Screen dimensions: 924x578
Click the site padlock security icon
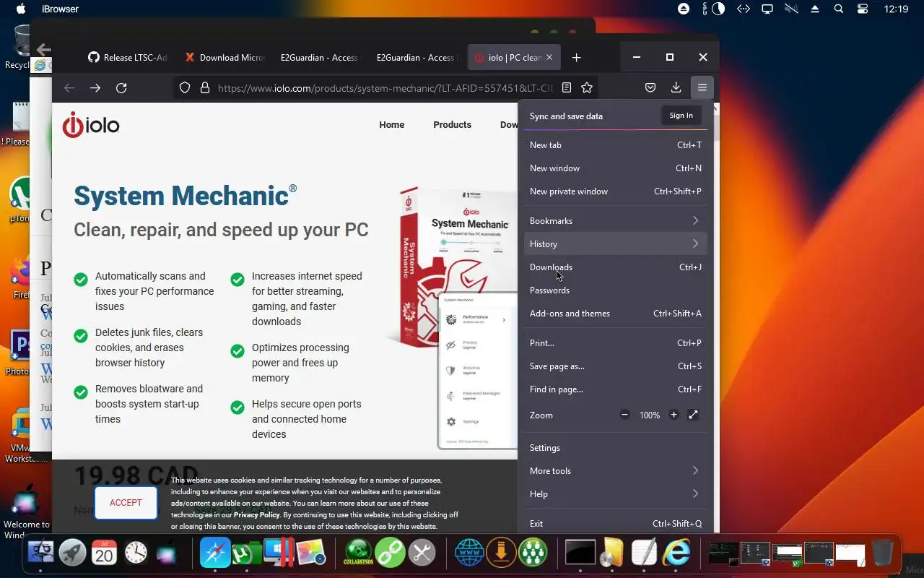coord(205,87)
